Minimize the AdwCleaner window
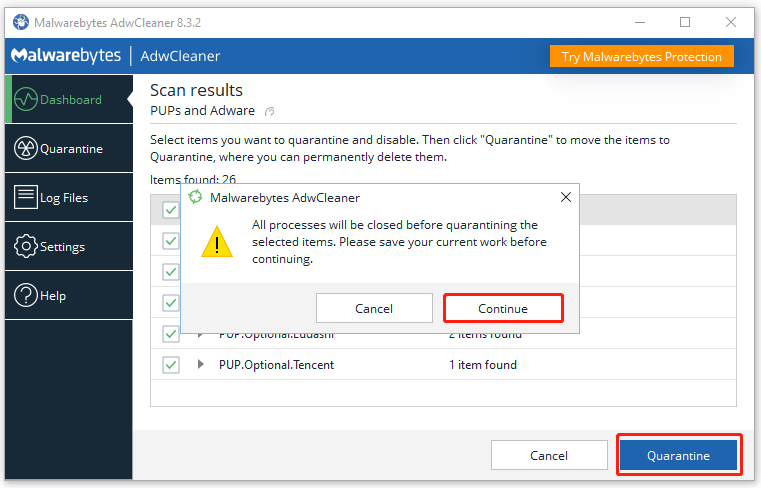The height and width of the screenshot is (488, 761). [x=640, y=22]
